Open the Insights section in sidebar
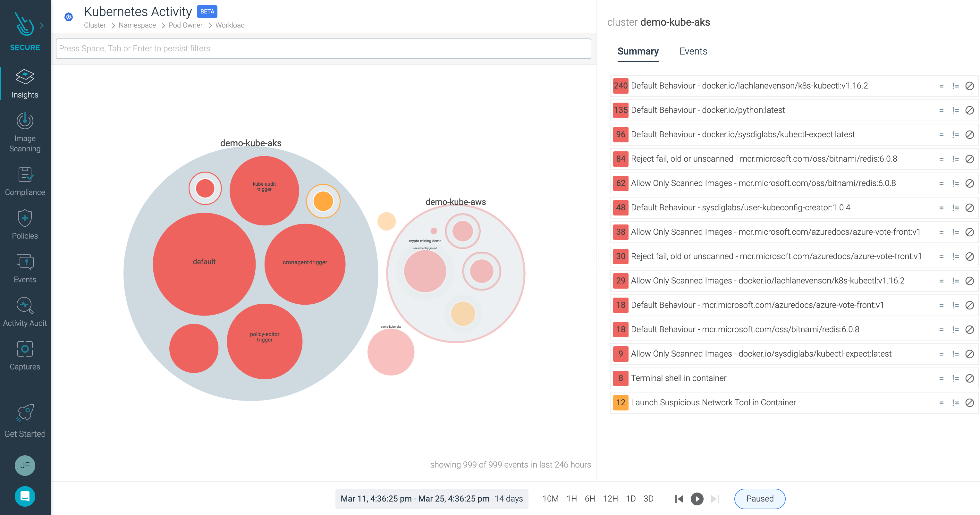The height and width of the screenshot is (515, 980). (x=25, y=84)
